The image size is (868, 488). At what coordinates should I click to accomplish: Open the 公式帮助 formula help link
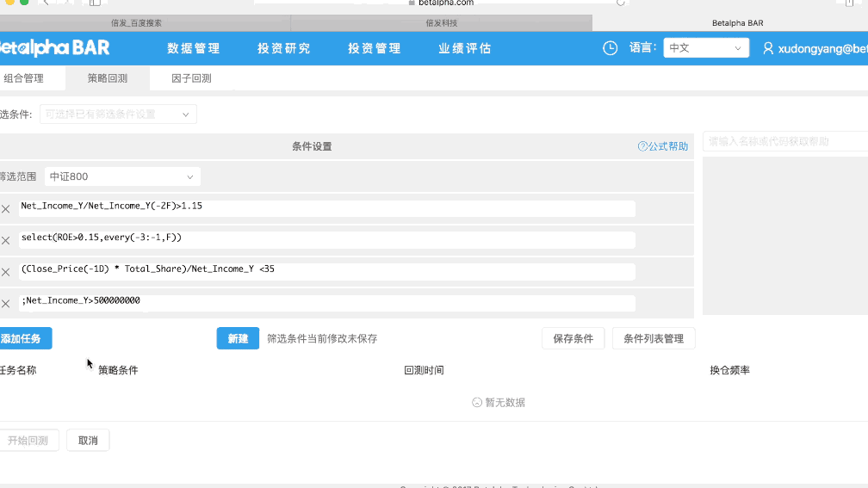tap(663, 146)
